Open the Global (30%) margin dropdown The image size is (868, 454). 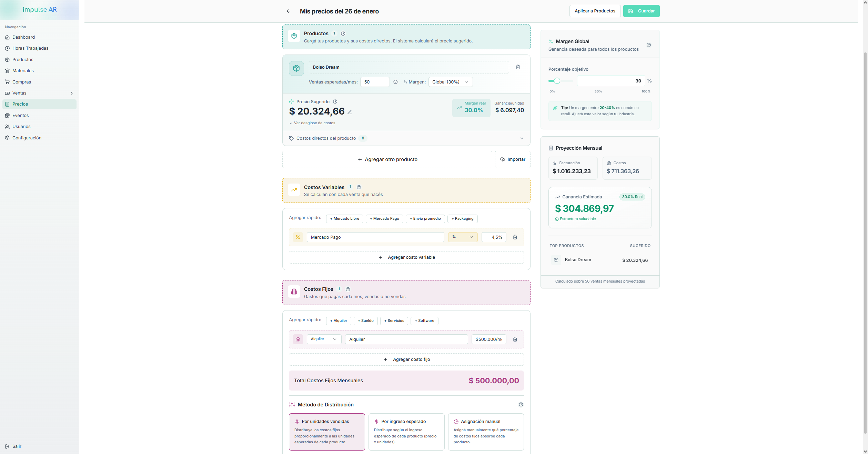point(450,82)
